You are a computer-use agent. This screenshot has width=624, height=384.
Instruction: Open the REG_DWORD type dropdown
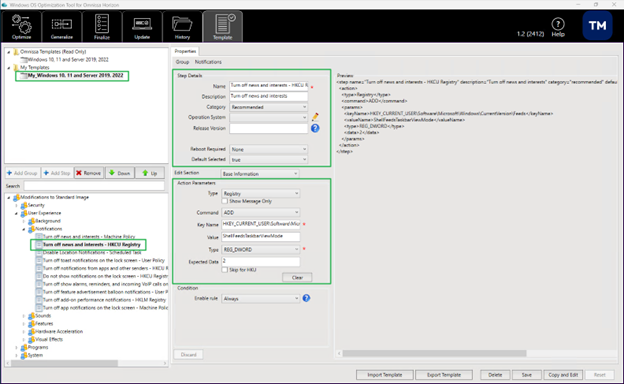click(x=261, y=250)
